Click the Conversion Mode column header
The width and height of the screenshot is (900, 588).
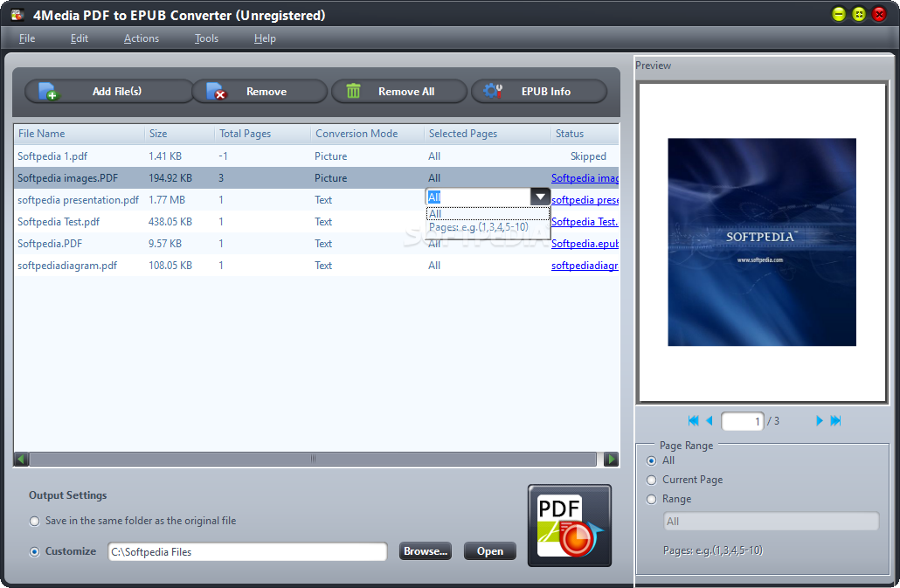click(x=367, y=134)
